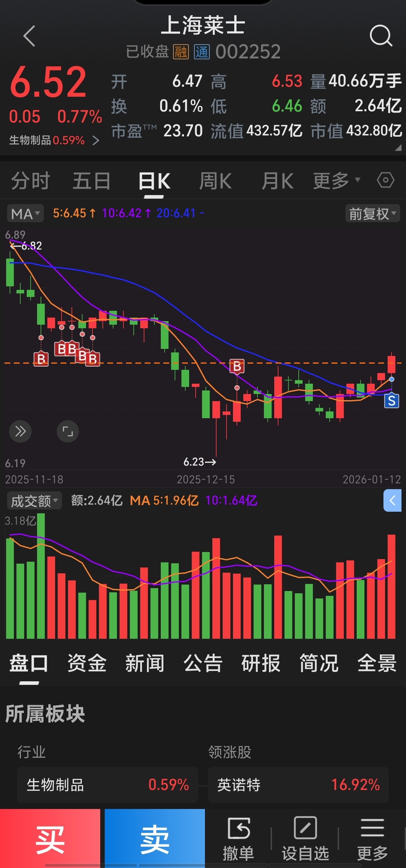The height and width of the screenshot is (868, 406).
Task: Switch to 月K monthly chart tab
Action: coord(277,181)
